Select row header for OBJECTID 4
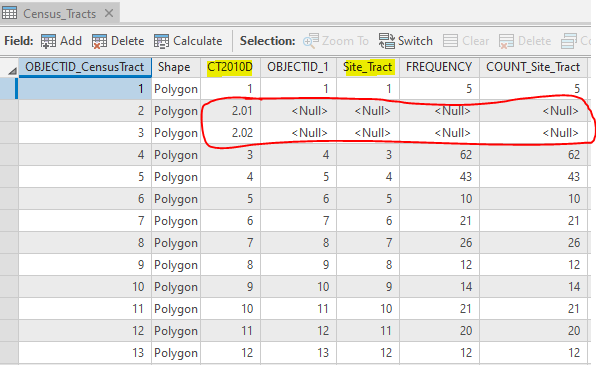596x365 pixels. click(9, 155)
